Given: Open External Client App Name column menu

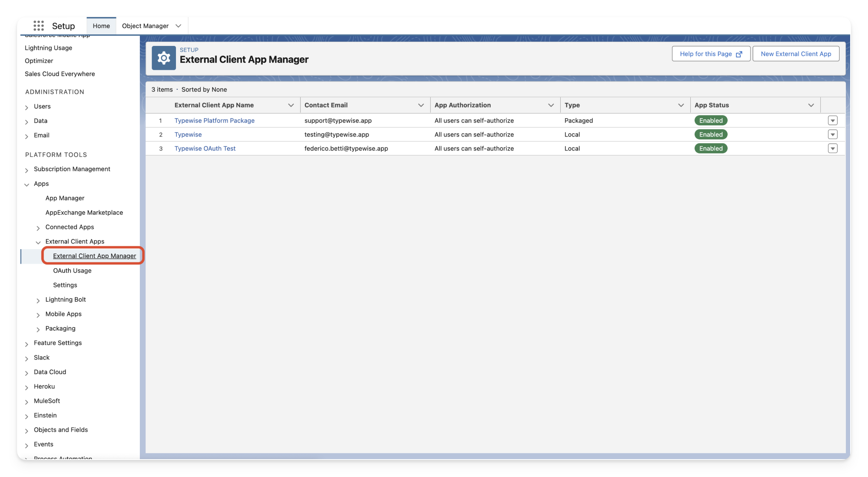Looking at the screenshot, I should [x=291, y=105].
